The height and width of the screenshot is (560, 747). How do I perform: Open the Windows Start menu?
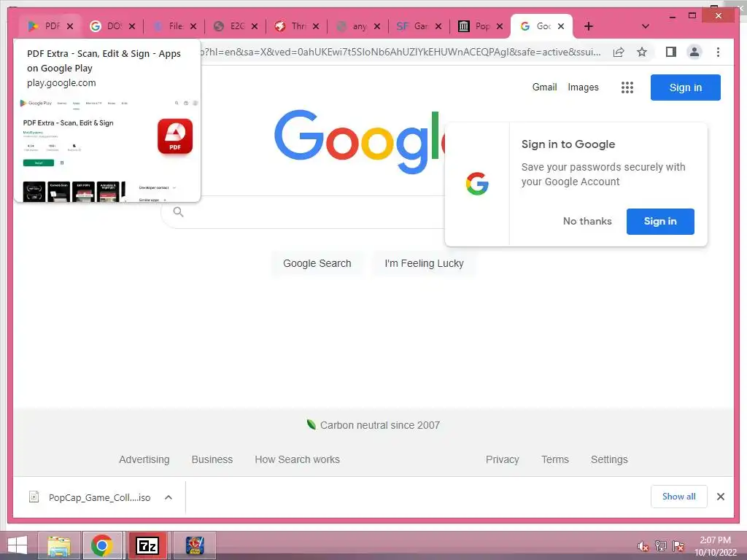(x=18, y=545)
